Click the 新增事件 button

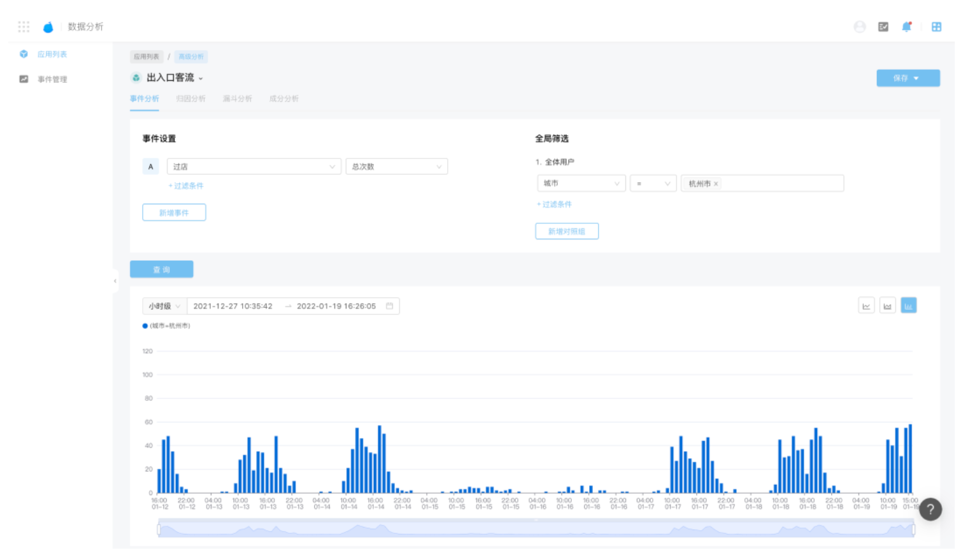pos(174,213)
